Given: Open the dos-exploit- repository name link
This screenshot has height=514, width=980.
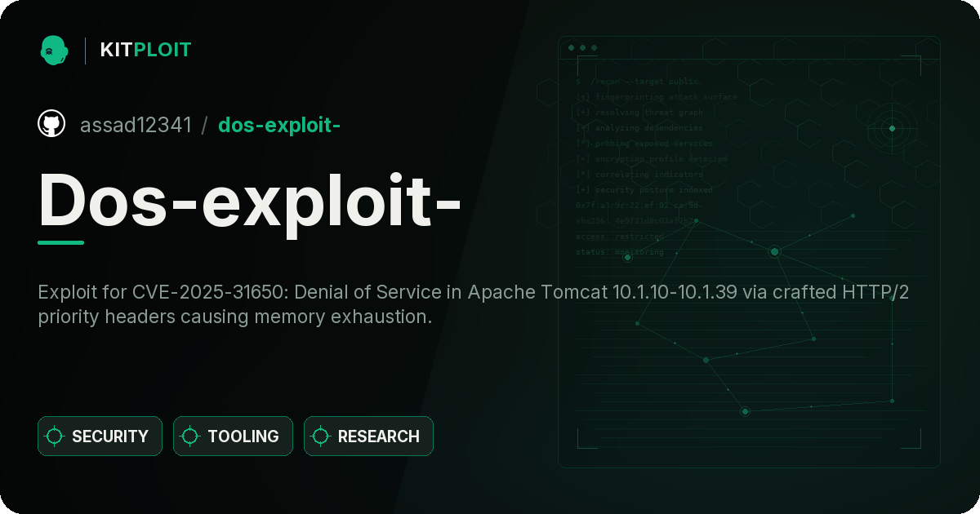Looking at the screenshot, I should click(x=279, y=125).
